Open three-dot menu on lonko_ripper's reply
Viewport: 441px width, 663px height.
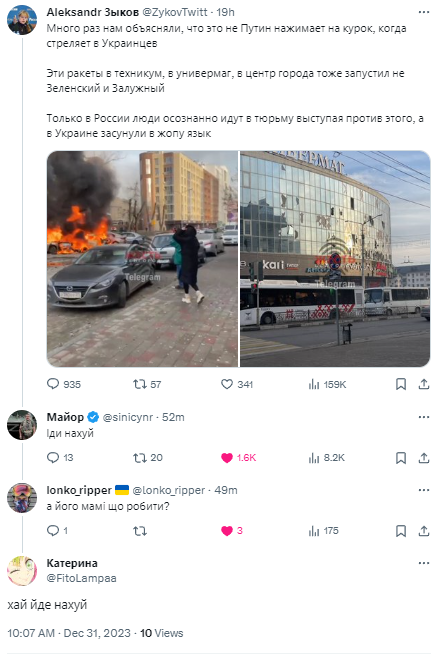tap(424, 490)
